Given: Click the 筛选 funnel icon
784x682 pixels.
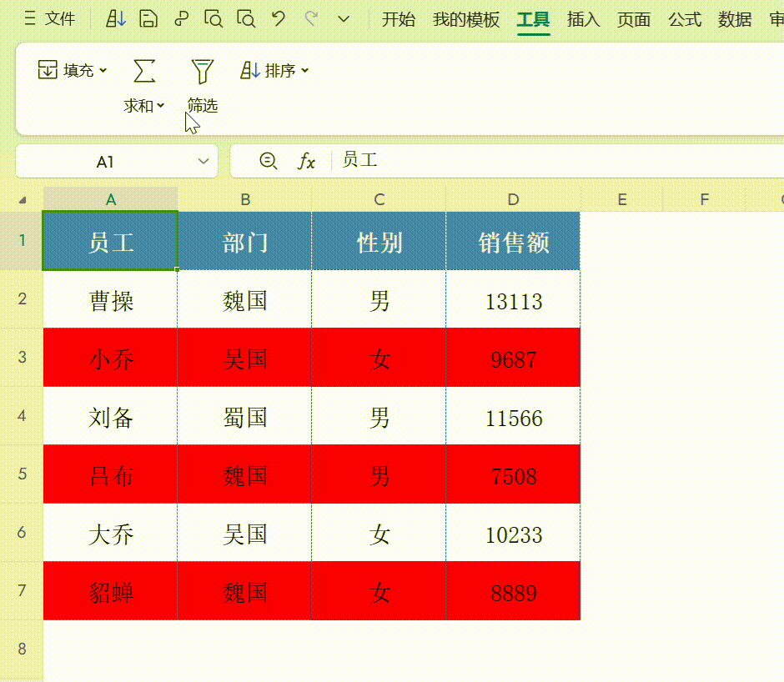Looking at the screenshot, I should point(202,71).
